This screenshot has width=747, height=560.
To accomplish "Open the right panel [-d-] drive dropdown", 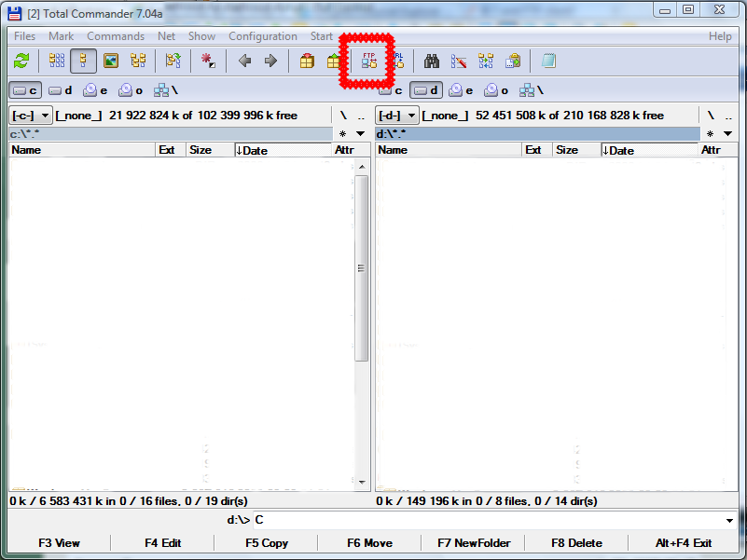I will [x=397, y=116].
